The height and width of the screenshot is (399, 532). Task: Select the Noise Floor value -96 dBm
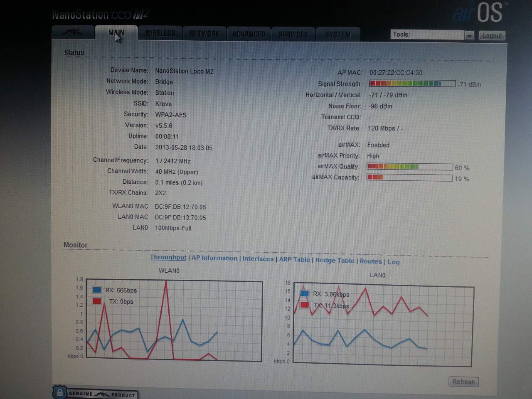pyautogui.click(x=380, y=106)
